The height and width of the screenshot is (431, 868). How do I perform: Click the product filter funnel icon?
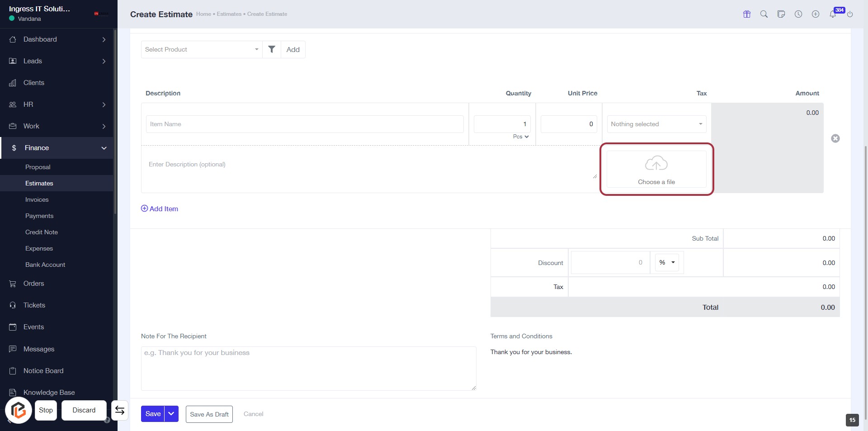coord(272,49)
